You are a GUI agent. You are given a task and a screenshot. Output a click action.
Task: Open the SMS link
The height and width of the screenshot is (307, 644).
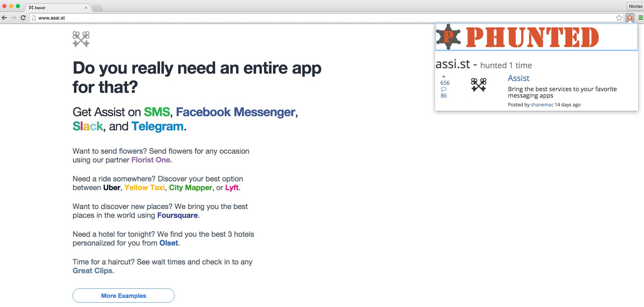click(157, 112)
